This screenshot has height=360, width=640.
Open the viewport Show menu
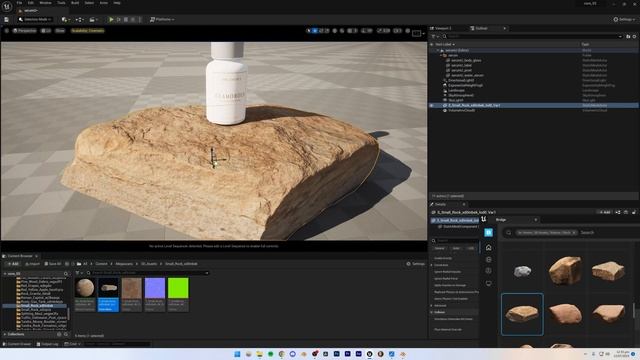60,31
